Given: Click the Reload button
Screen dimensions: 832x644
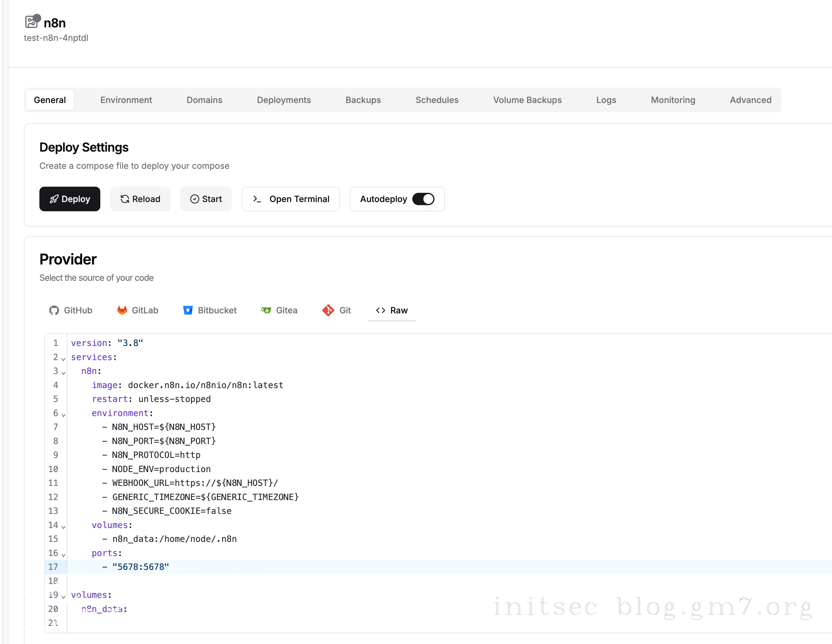Looking at the screenshot, I should pos(140,199).
